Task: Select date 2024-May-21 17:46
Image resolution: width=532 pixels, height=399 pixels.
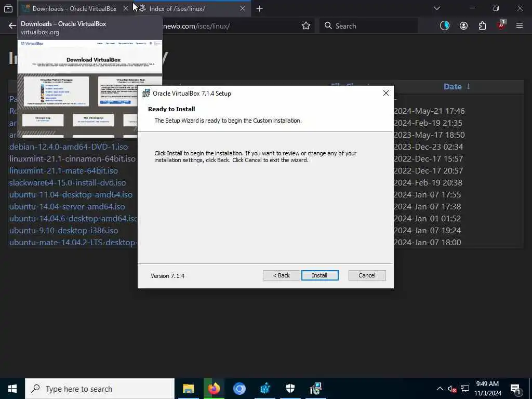Action: pos(429,111)
